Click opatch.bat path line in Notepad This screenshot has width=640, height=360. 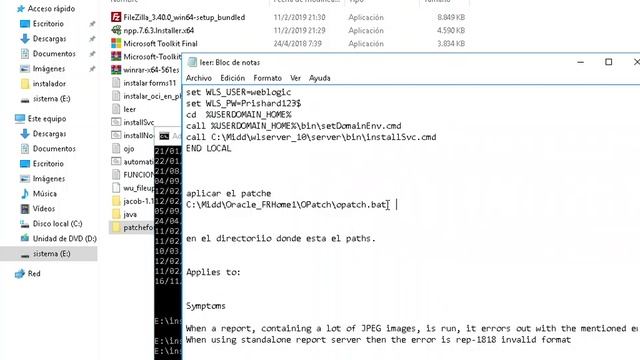(287, 204)
